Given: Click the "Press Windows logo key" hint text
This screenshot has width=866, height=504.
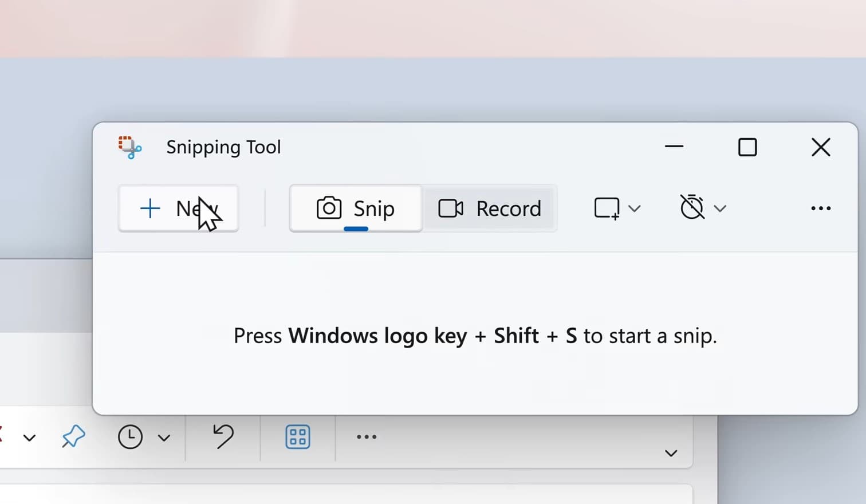Looking at the screenshot, I should pos(475,336).
